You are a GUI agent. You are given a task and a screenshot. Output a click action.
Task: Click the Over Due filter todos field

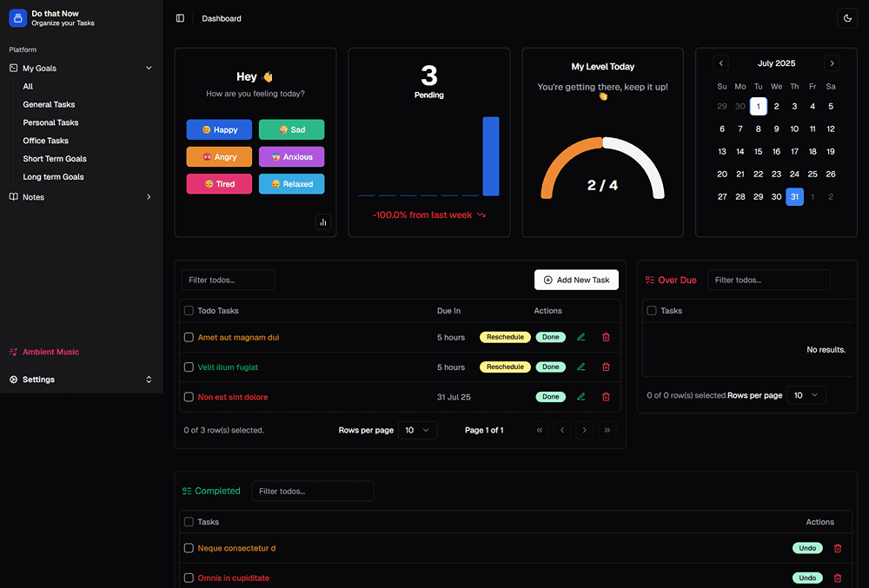768,280
